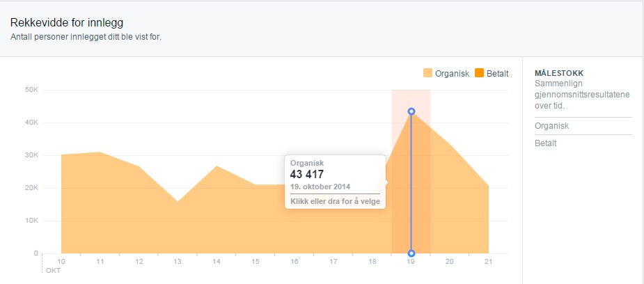Select Organisk under Målestokk

point(551,126)
